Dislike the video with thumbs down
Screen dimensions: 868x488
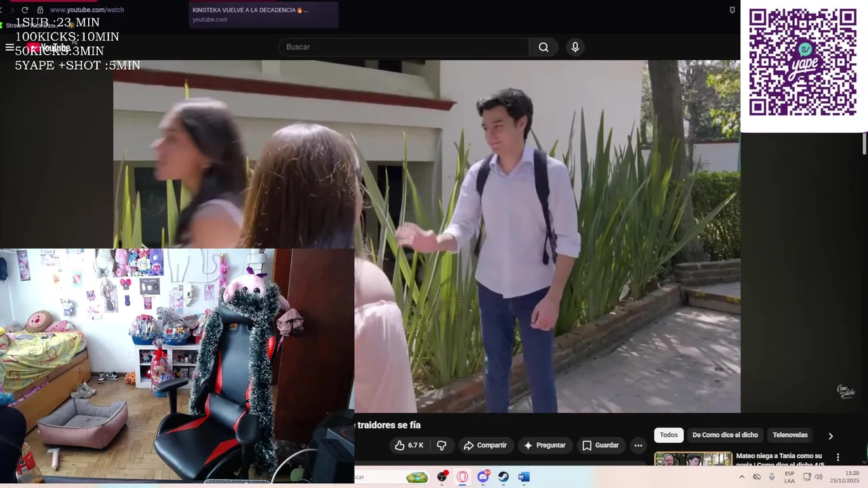pyautogui.click(x=441, y=445)
